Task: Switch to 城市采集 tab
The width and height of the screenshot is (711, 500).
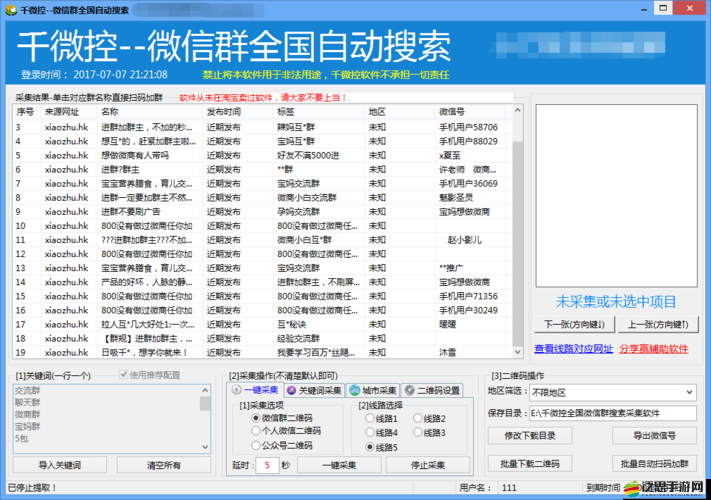Action: click(373, 390)
